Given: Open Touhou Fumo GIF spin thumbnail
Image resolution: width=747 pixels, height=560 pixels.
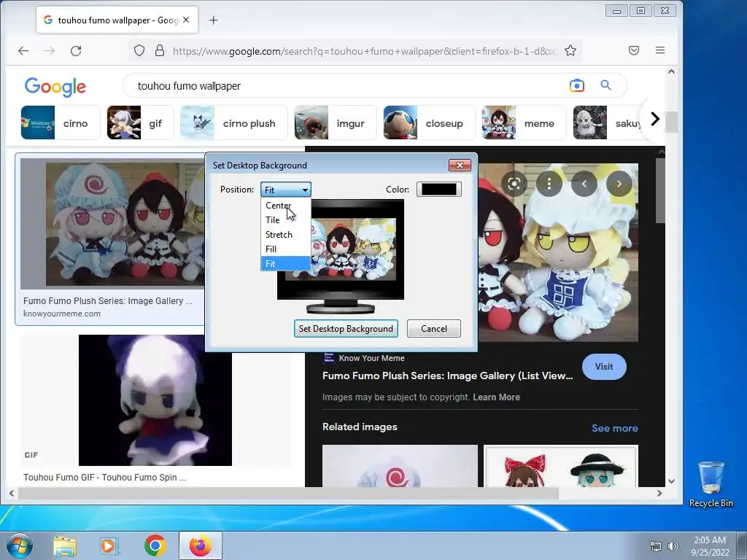Looking at the screenshot, I should pyautogui.click(x=155, y=400).
